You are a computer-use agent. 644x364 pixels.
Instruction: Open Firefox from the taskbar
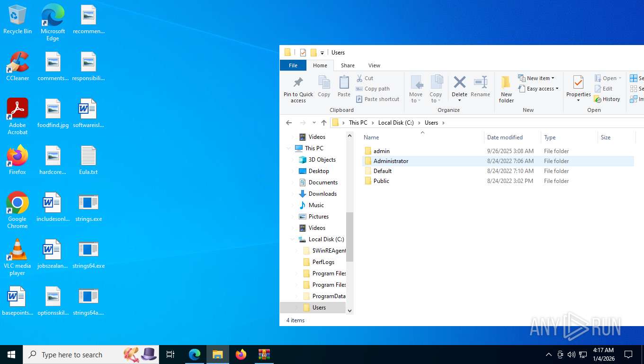tap(241, 355)
